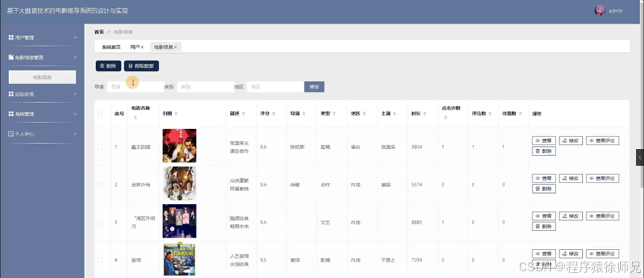
Task: Click the 爬取数据 crawl data button
Action: point(141,66)
